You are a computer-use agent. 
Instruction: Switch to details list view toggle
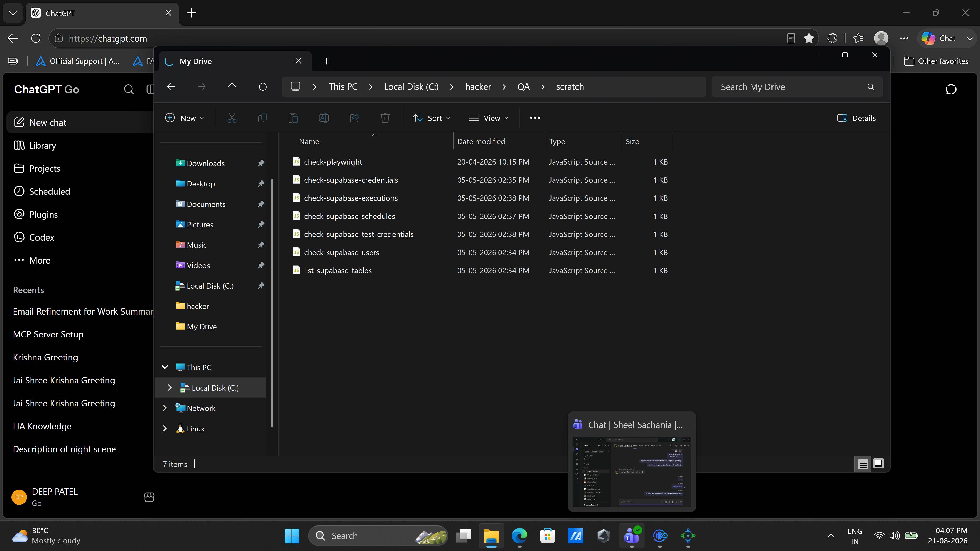[x=863, y=464]
